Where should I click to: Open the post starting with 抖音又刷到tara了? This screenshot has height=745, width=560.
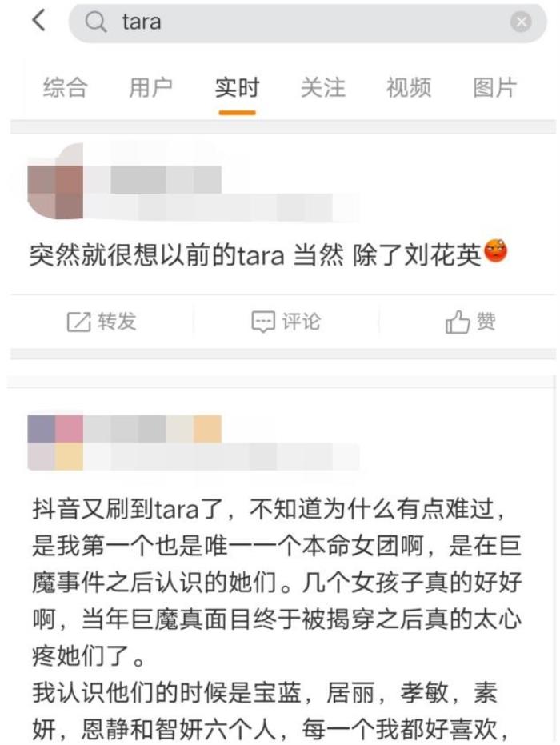click(x=278, y=618)
